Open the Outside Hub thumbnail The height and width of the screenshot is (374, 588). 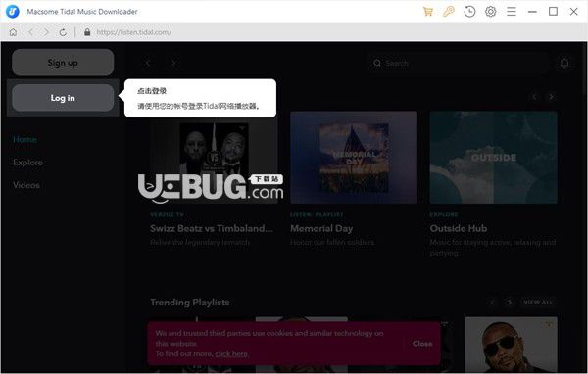tap(494, 157)
